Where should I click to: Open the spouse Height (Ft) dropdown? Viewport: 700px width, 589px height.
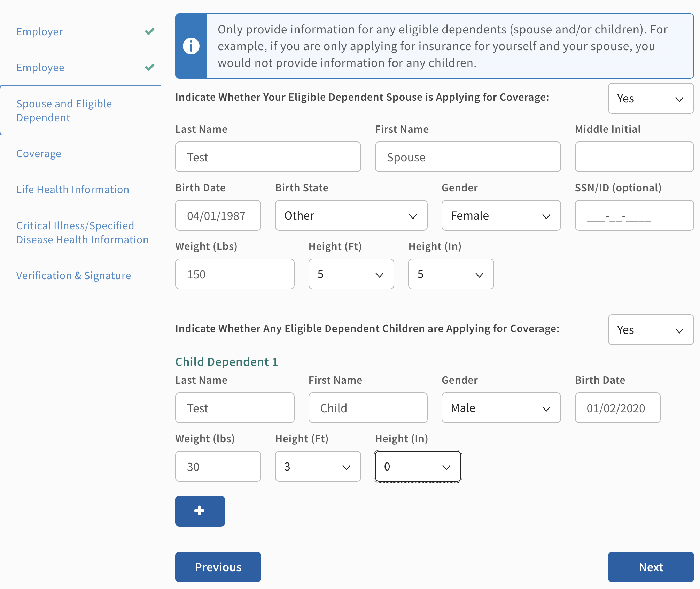(x=351, y=274)
